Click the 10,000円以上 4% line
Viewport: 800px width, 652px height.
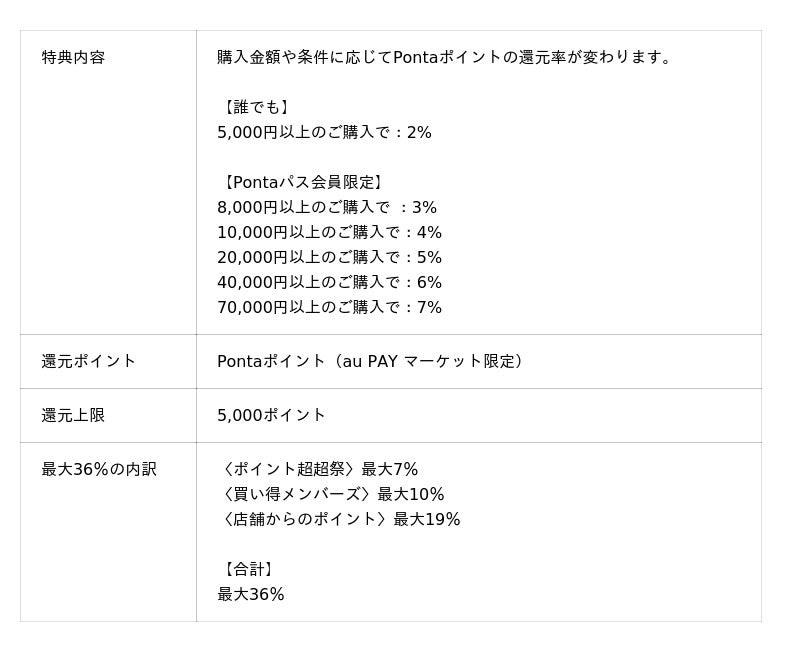point(330,233)
